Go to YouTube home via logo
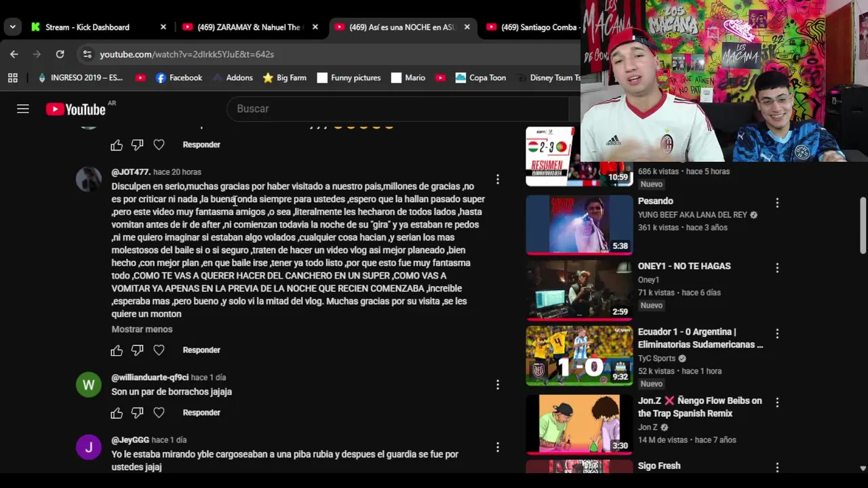868x488 pixels. pyautogui.click(x=75, y=109)
